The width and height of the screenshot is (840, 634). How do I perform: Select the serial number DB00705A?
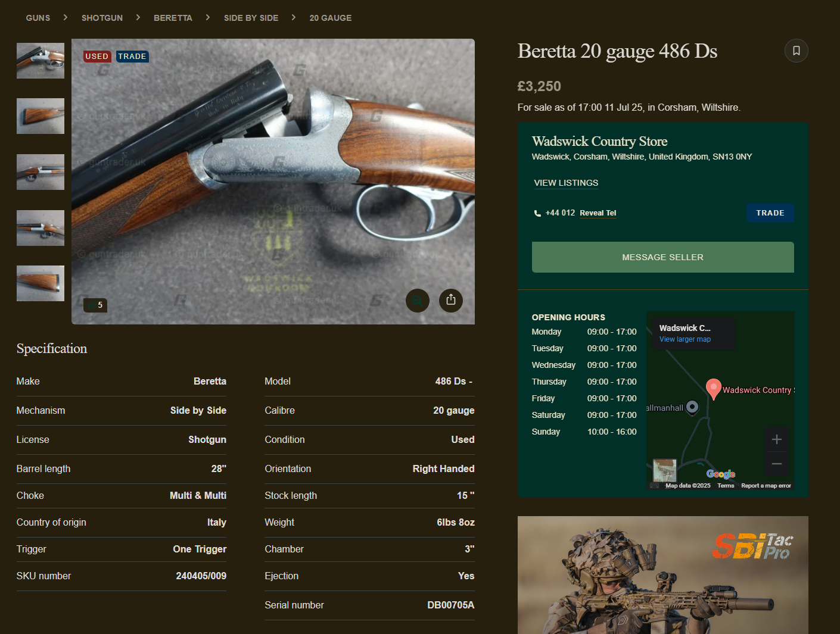click(450, 605)
